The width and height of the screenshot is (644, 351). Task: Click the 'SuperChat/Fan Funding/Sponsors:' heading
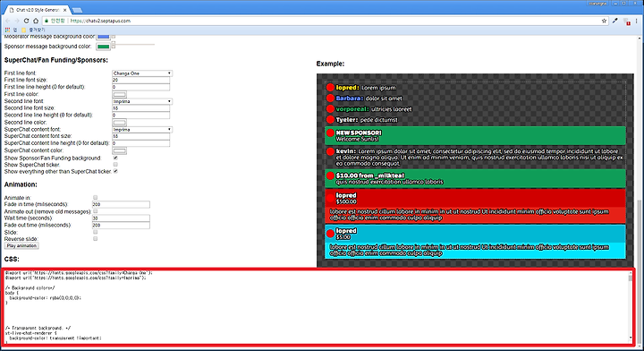(x=55, y=60)
